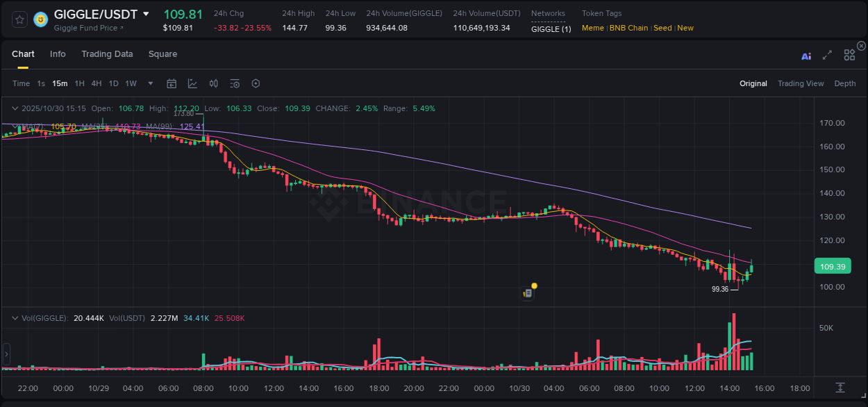
Task: Open the BNB Chain token tag
Action: tap(628, 28)
